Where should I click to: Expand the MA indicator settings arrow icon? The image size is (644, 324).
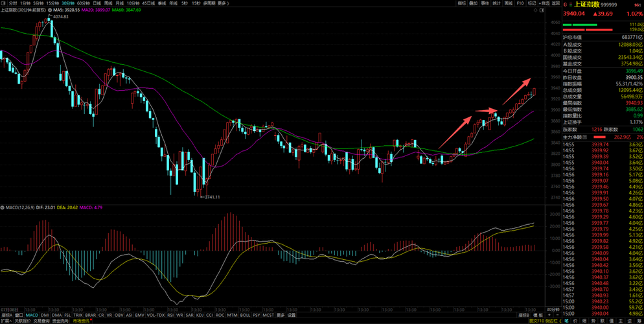pyautogui.click(x=50, y=10)
